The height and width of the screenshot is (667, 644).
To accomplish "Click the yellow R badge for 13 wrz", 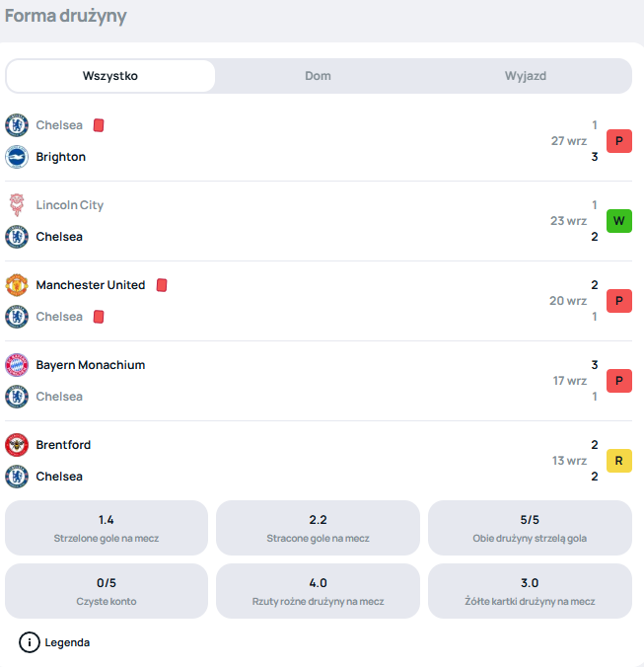I will pyautogui.click(x=619, y=461).
